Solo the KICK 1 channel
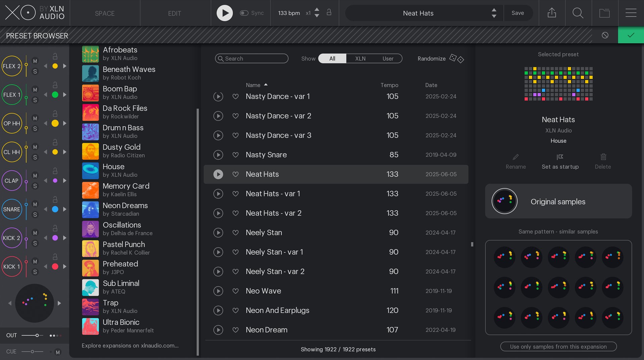Image resolution: width=644 pixels, height=360 pixels. 35,272
